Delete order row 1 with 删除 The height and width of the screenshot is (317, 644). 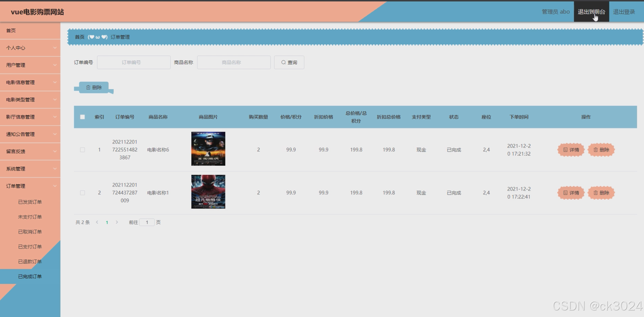601,150
